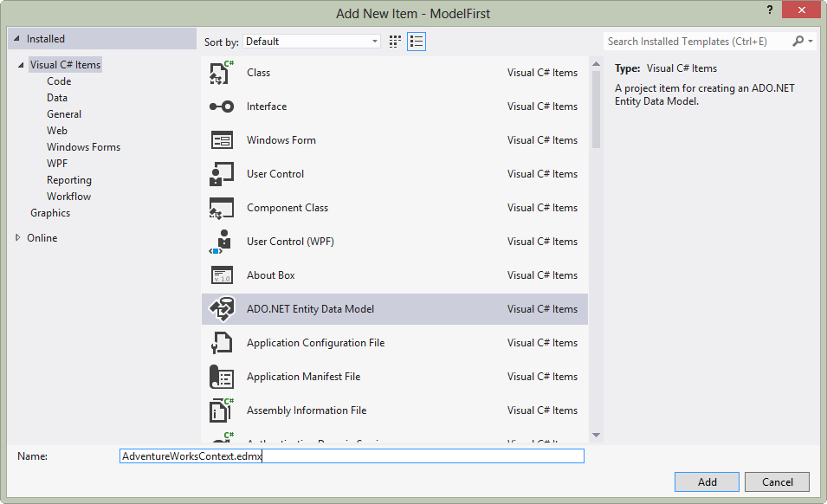Click the Search Installed Templates box
Viewport: 827px width, 504px height.
pyautogui.click(x=698, y=41)
